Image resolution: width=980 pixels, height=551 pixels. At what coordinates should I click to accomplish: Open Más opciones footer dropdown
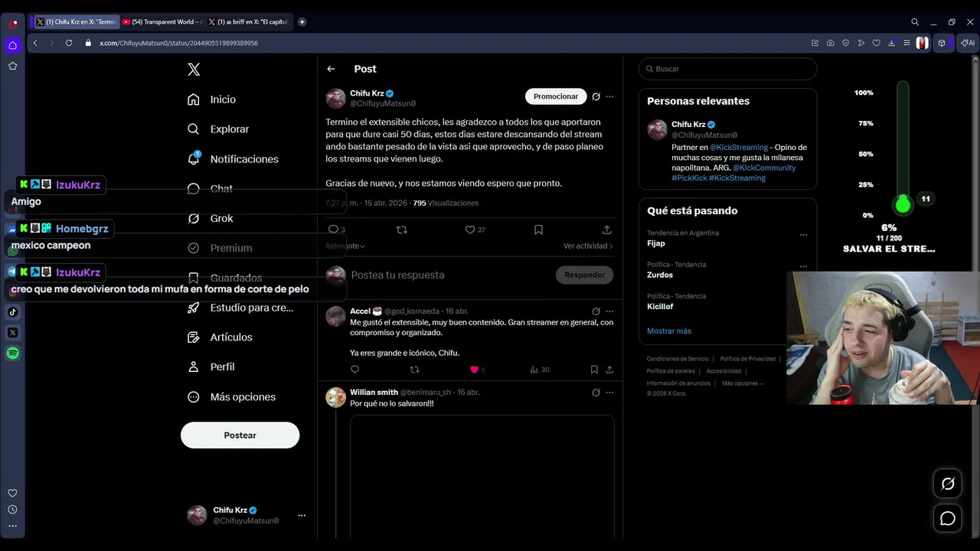[743, 383]
